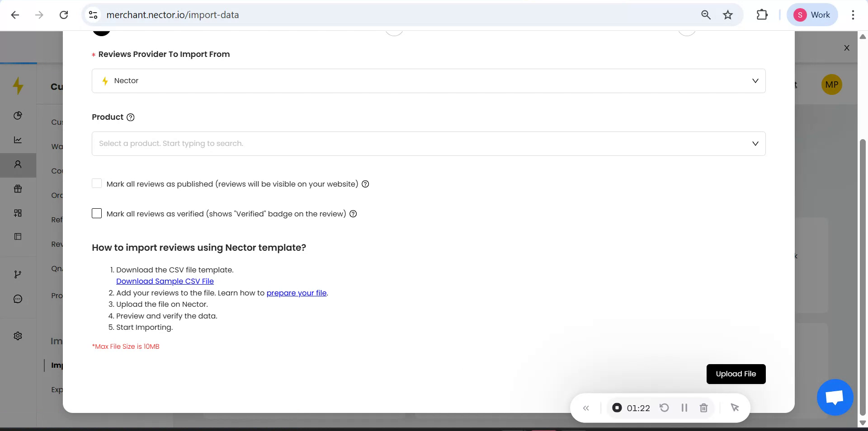This screenshot has width=868, height=431.
Task: Open the Customers person icon in sidebar
Action: click(x=18, y=165)
